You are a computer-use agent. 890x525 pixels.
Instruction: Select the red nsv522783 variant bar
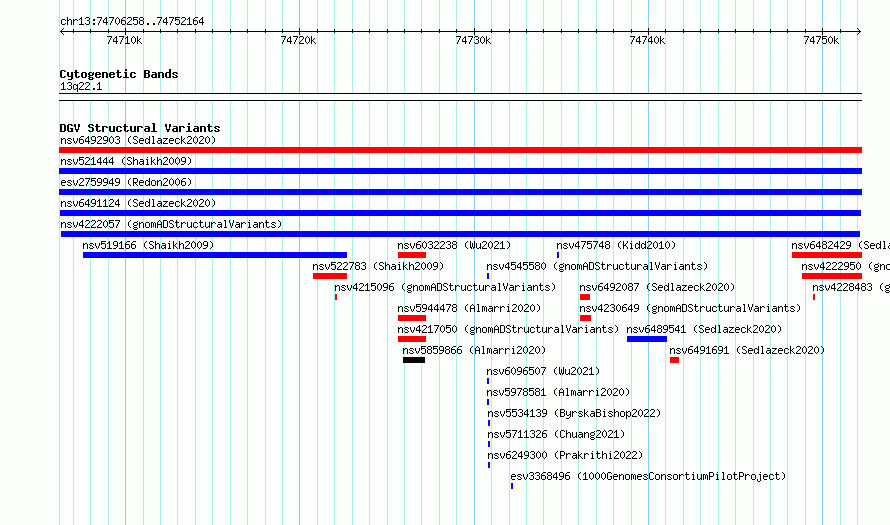pyautogui.click(x=330, y=276)
